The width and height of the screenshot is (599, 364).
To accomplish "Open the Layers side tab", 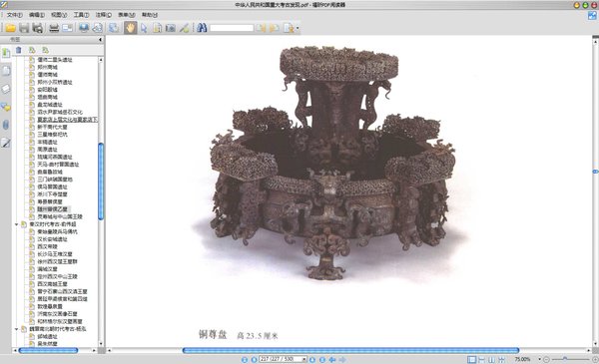I will (6, 89).
